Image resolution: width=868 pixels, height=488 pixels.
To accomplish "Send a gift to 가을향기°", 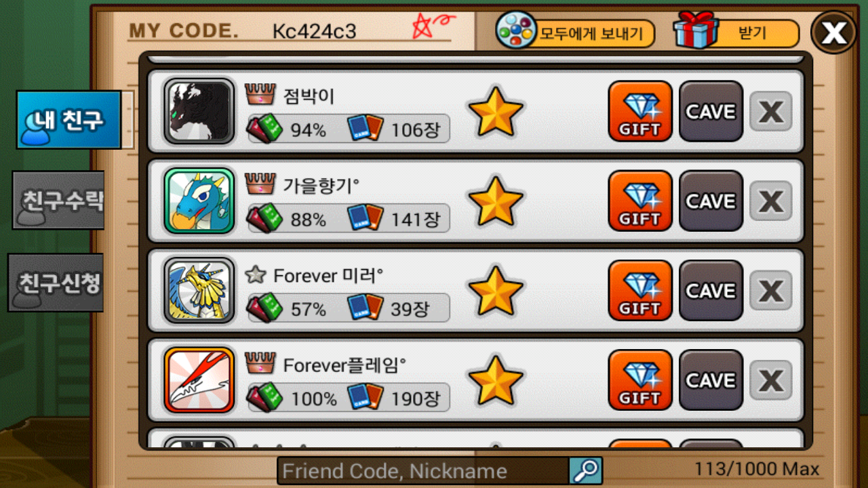I will (640, 201).
